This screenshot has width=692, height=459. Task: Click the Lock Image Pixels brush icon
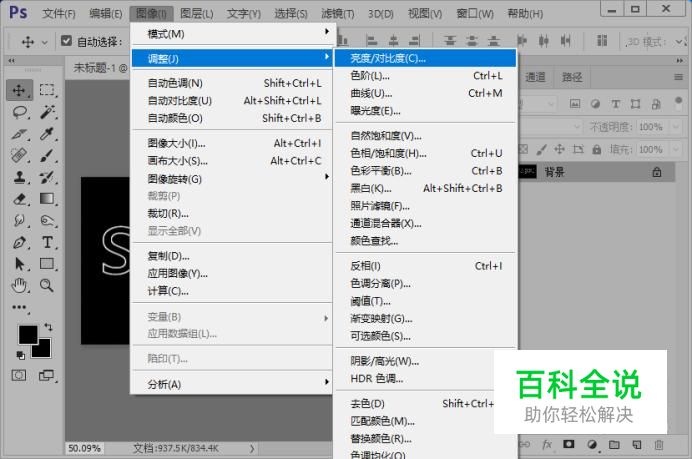pyautogui.click(x=541, y=150)
